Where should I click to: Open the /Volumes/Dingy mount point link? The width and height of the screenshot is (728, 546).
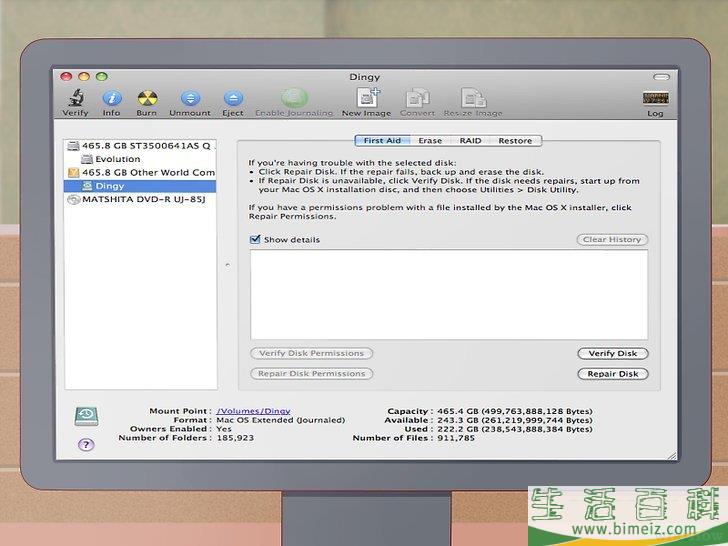(254, 411)
